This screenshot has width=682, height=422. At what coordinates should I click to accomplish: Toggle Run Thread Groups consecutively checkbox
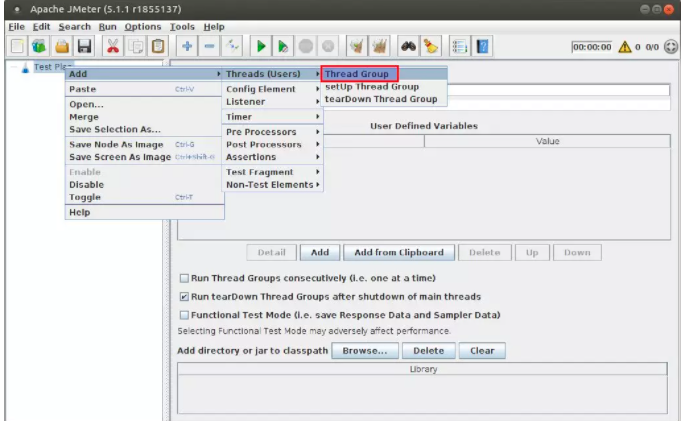(x=184, y=278)
